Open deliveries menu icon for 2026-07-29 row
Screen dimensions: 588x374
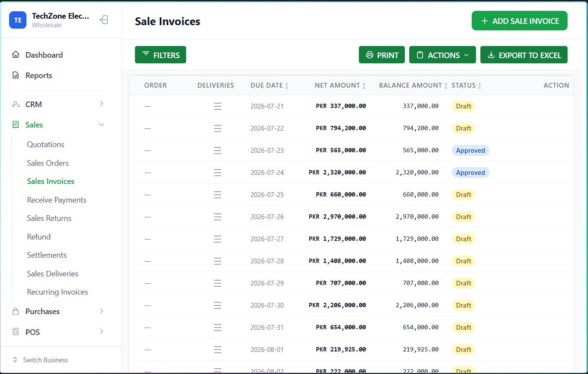pyautogui.click(x=217, y=283)
